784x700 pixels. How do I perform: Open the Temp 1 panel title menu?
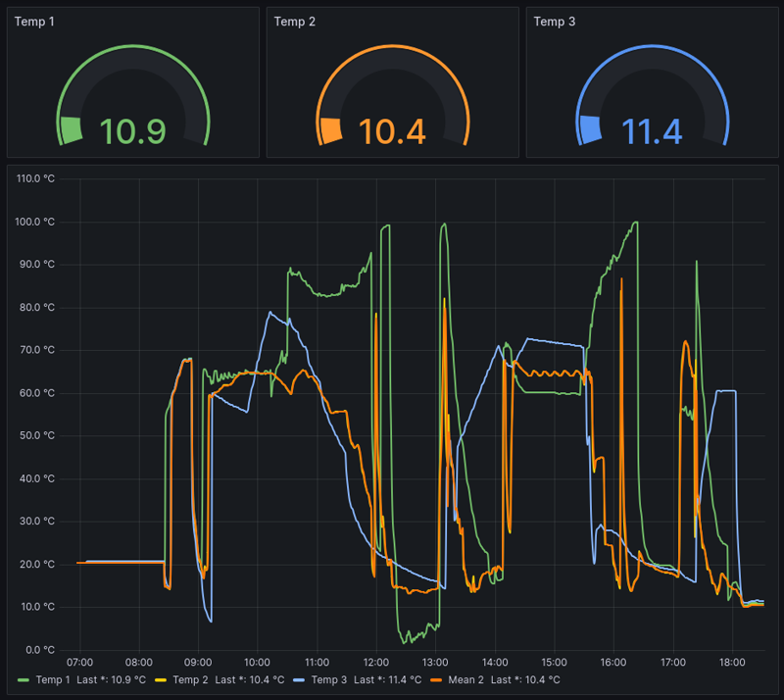[x=33, y=22]
